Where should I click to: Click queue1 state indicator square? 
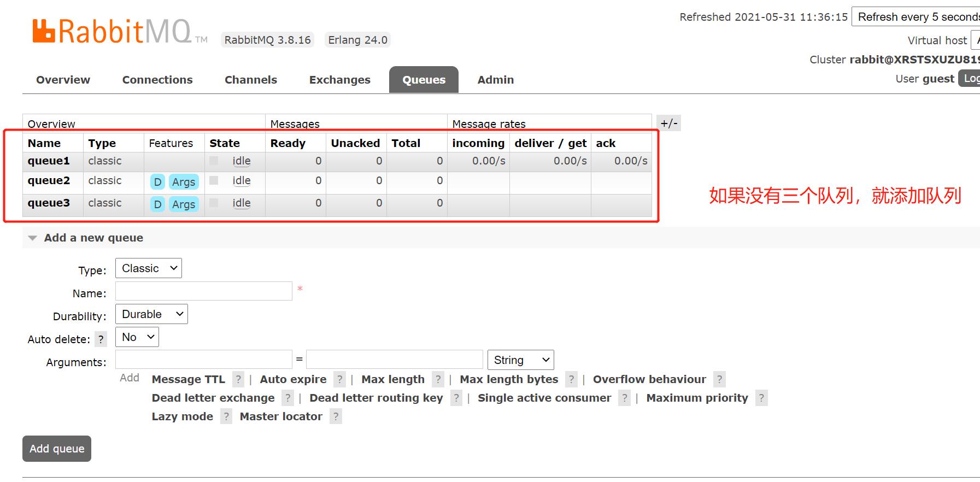tap(214, 161)
